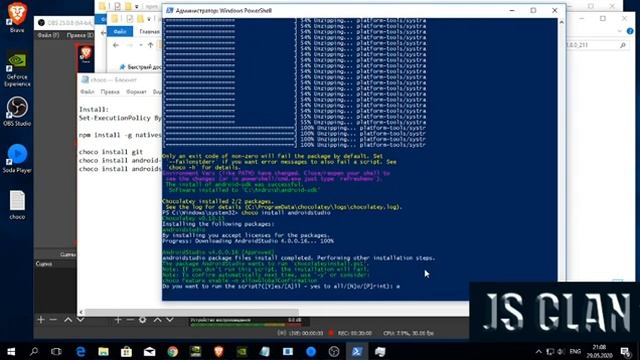This screenshot has height=360, width=640.
Task: Select the choco text file on desktop
Action: point(17,205)
